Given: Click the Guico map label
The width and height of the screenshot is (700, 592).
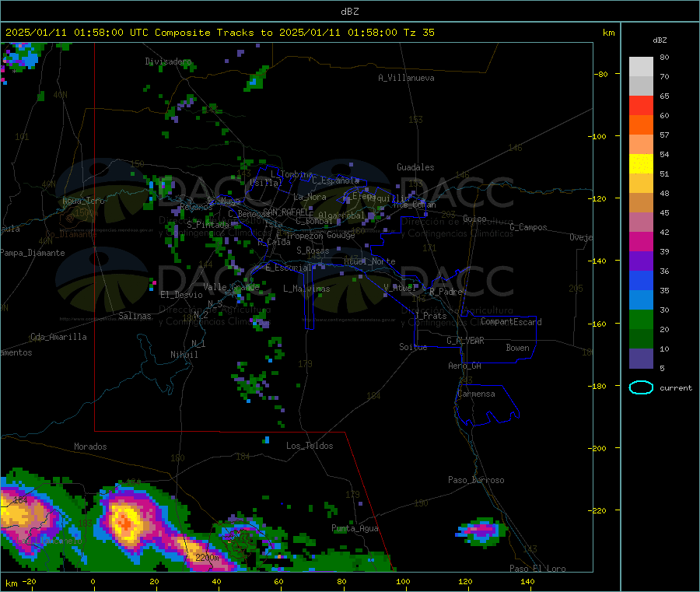Looking at the screenshot, I should click(474, 219).
